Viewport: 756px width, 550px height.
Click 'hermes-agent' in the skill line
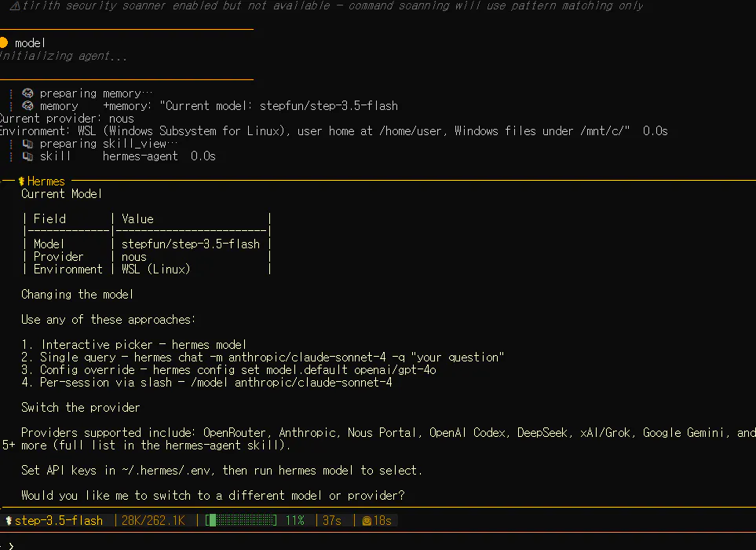[141, 156]
